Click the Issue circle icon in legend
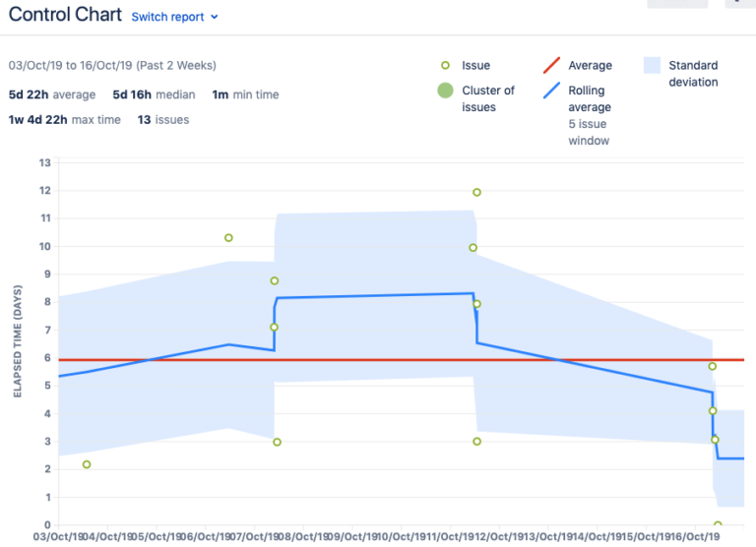 (x=445, y=66)
